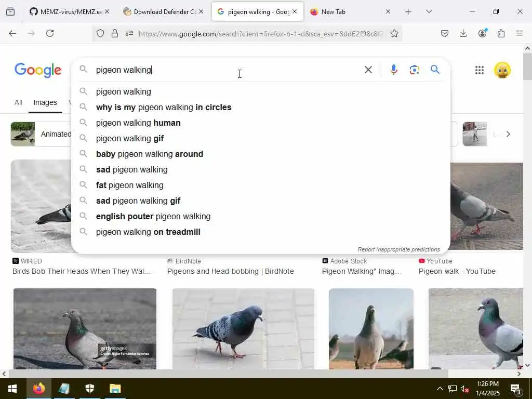The width and height of the screenshot is (532, 399).
Task: Open new tab with plus icon
Action: point(408,12)
